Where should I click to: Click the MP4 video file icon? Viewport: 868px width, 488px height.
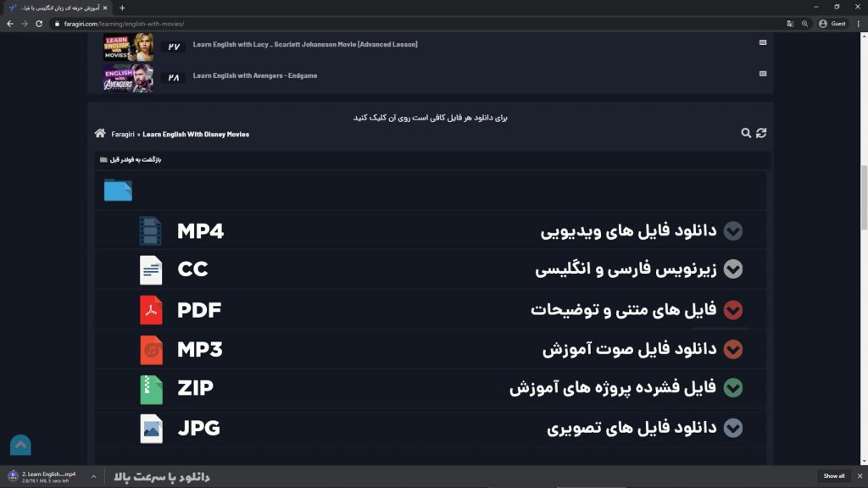point(151,230)
